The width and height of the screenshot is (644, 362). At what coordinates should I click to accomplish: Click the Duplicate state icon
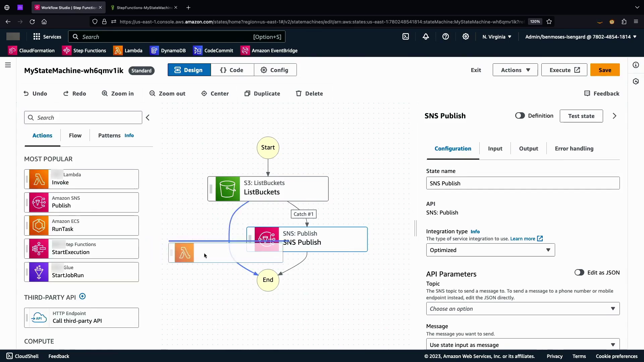coord(247,94)
